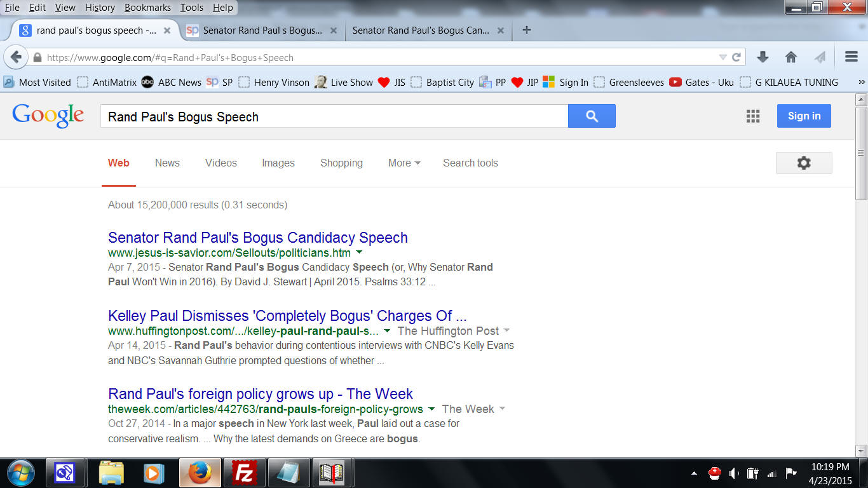Image resolution: width=868 pixels, height=488 pixels.
Task: Close the 'Senator Rand Paul's Bogus Can...' tab
Action: pos(500,30)
